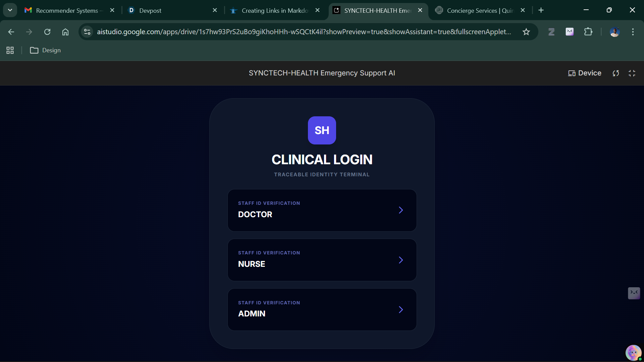The width and height of the screenshot is (644, 362).
Task: Select NURSE staff login option
Action: pyautogui.click(x=322, y=260)
